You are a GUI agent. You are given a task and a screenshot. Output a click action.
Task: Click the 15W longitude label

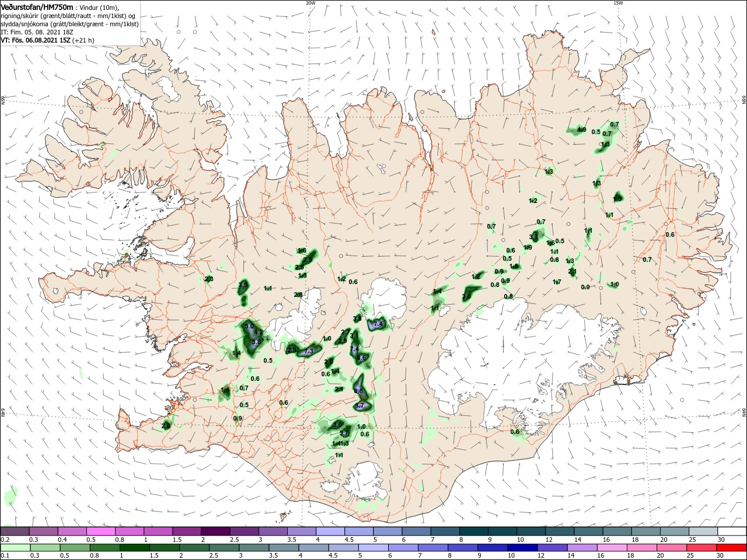pos(618,3)
